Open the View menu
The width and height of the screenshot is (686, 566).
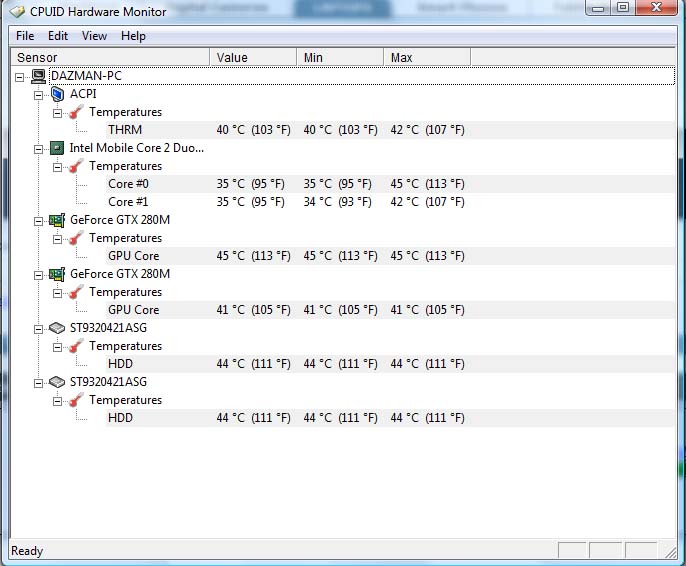tap(94, 36)
